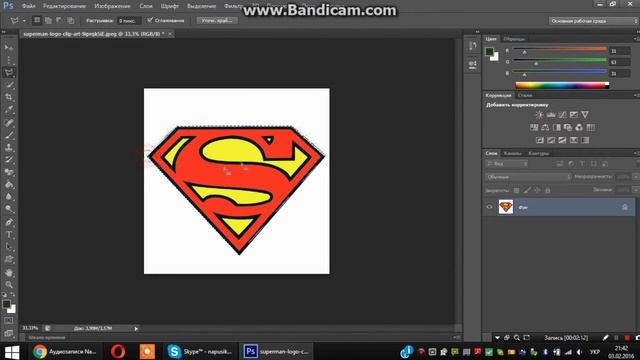640x360 pixels.
Task: Open the Изображение menu
Action: (112, 6)
